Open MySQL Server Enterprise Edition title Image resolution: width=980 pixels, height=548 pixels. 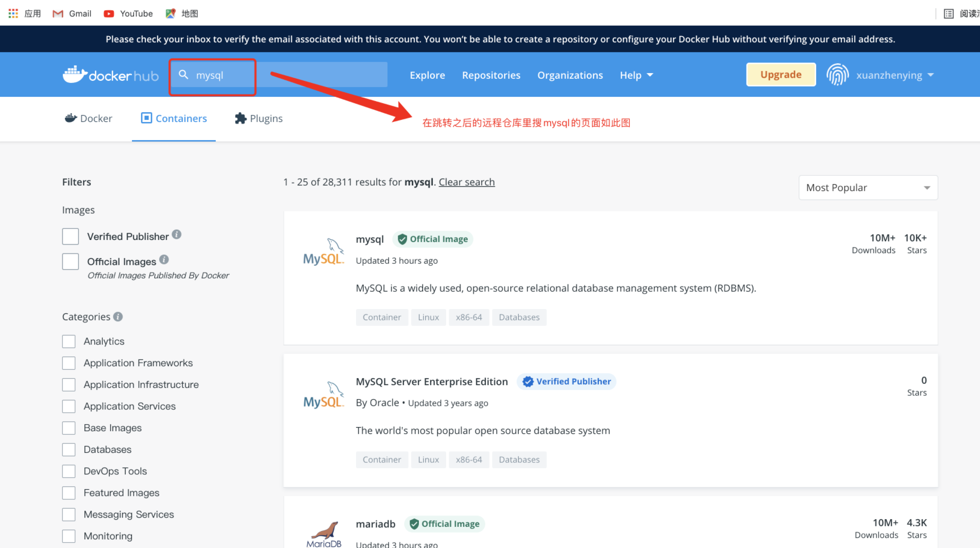[x=432, y=382]
